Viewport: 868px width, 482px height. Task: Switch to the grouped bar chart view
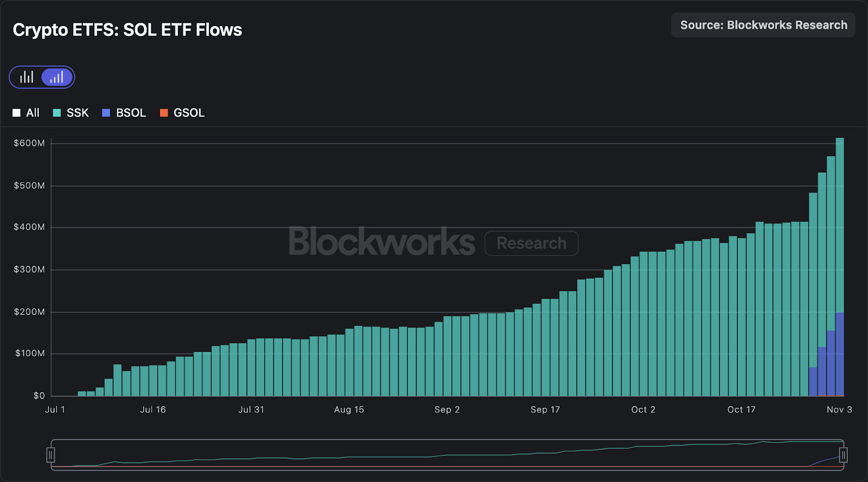[27, 77]
